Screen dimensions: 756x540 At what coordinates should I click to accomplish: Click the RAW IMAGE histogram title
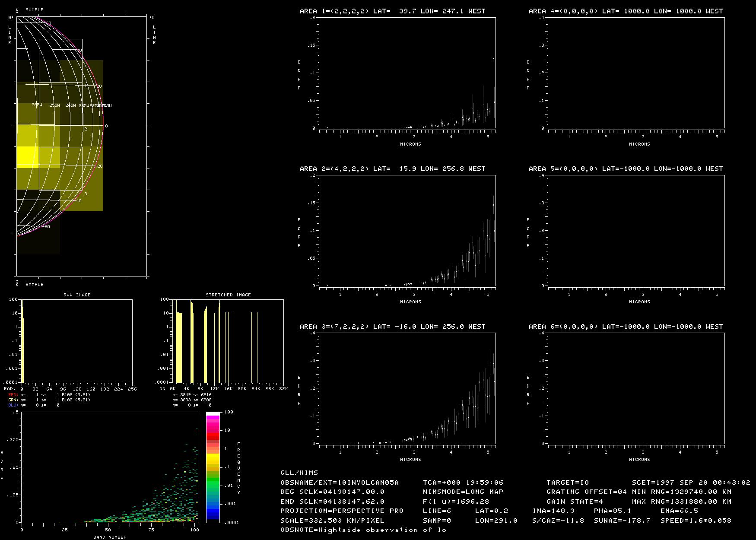(77, 295)
